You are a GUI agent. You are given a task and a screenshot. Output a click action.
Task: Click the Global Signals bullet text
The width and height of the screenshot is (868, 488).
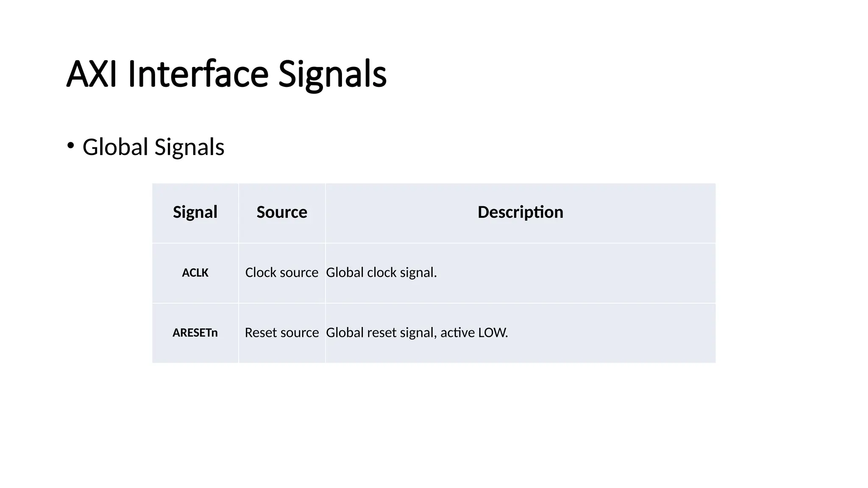coord(153,147)
